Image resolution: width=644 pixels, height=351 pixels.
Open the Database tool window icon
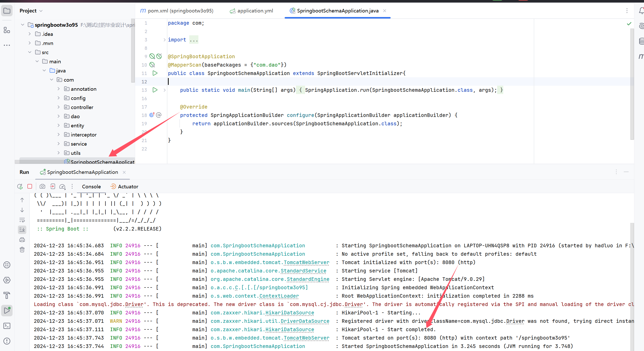tap(641, 41)
